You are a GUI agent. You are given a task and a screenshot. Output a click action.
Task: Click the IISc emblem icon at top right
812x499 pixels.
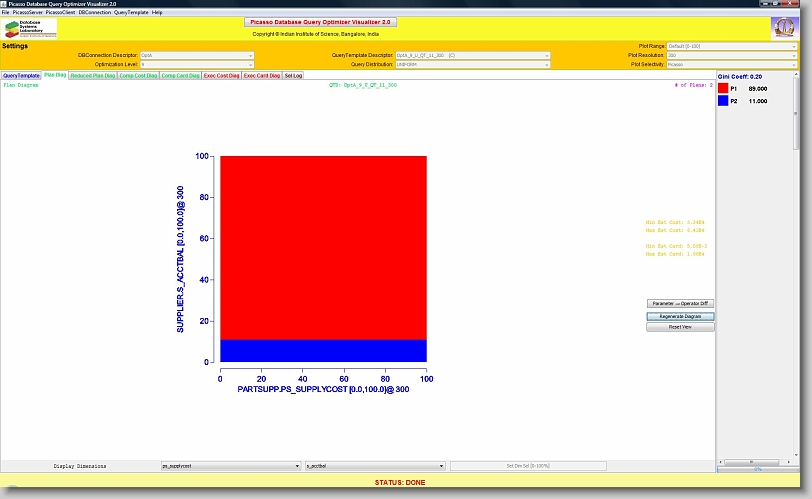coord(783,28)
